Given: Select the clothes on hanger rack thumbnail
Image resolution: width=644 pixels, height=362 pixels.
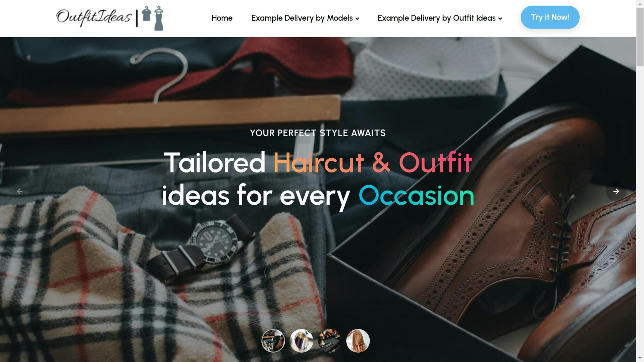Looking at the screenshot, I should click(302, 341).
